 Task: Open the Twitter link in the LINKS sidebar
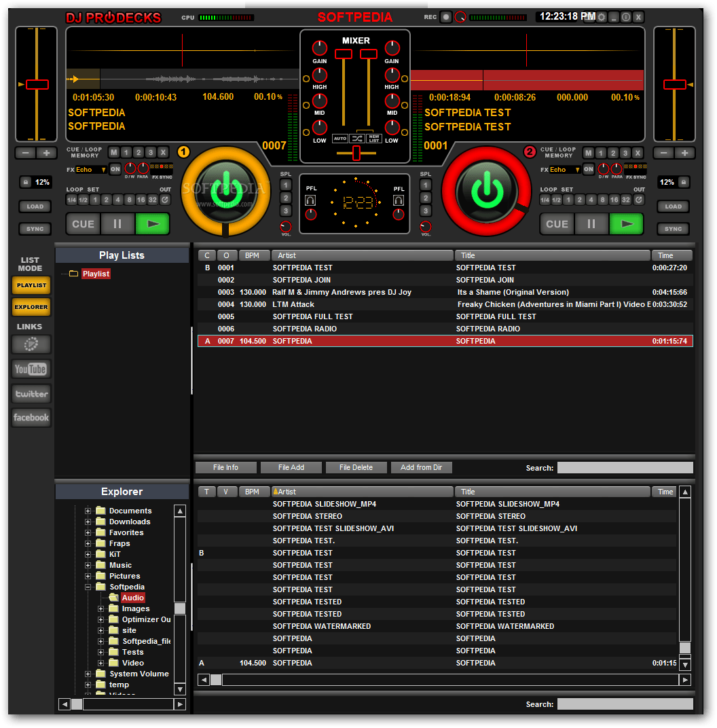point(31,393)
